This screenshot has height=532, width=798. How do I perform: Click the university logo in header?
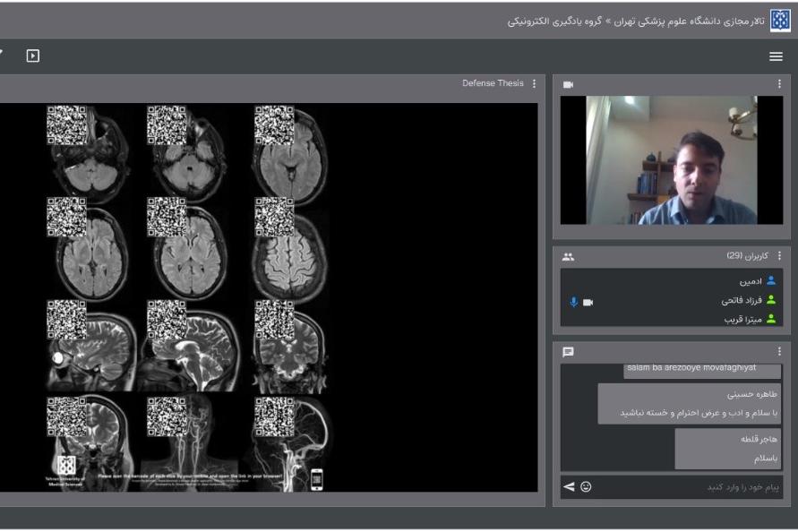[780, 20]
